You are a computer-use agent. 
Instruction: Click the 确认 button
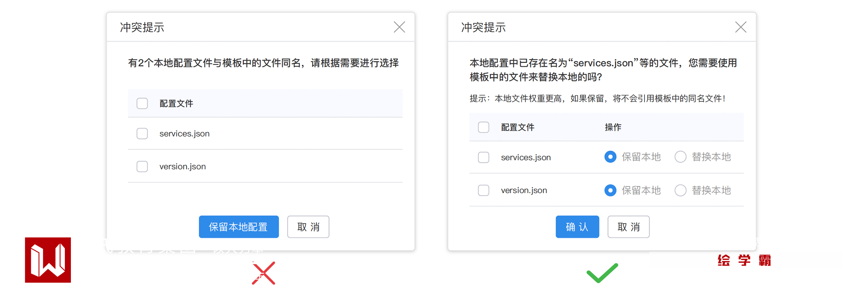(x=577, y=227)
